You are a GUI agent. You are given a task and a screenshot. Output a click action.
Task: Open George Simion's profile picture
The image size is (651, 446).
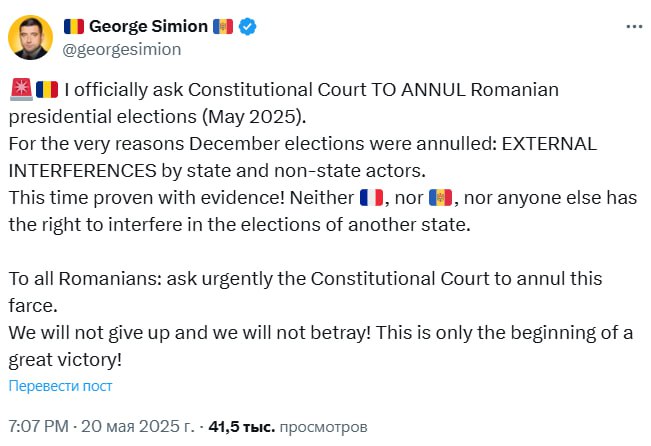[x=31, y=37]
